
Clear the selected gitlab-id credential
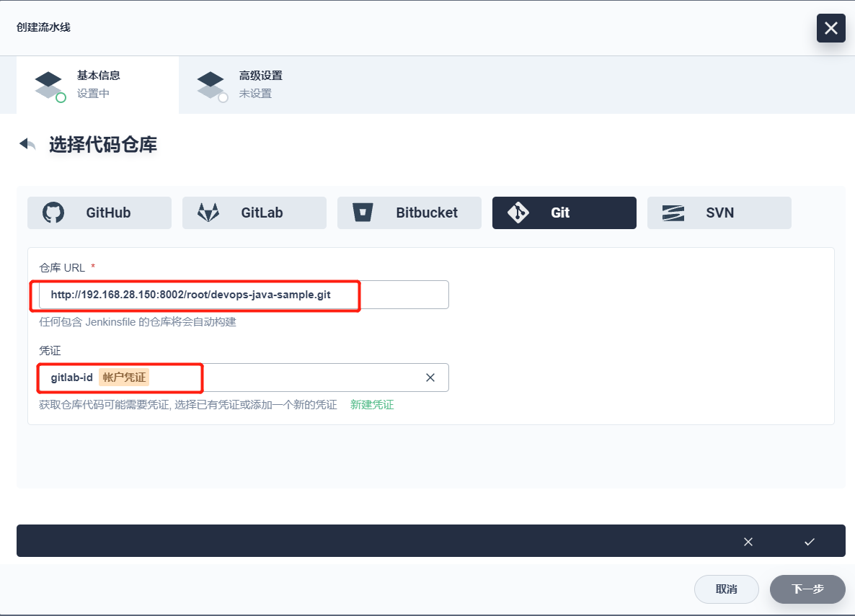pyautogui.click(x=430, y=378)
